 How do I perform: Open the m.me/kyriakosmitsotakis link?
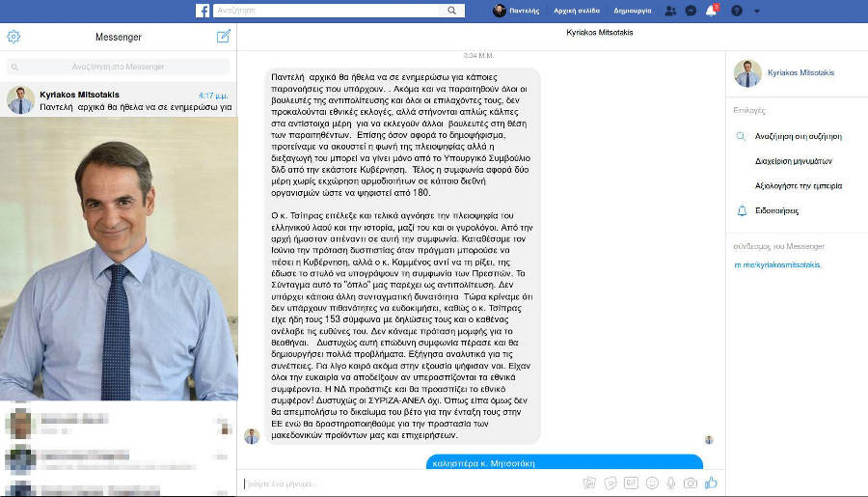coord(778,263)
